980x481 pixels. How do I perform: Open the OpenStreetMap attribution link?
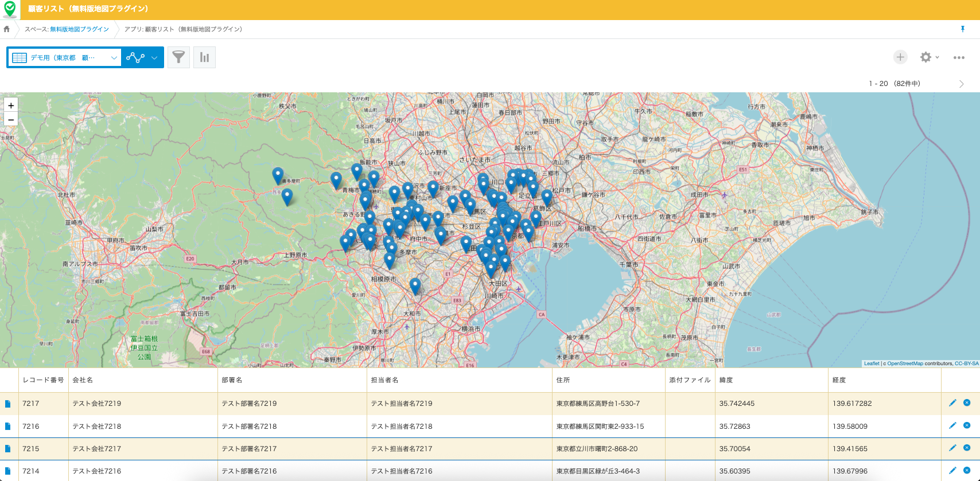(x=905, y=363)
